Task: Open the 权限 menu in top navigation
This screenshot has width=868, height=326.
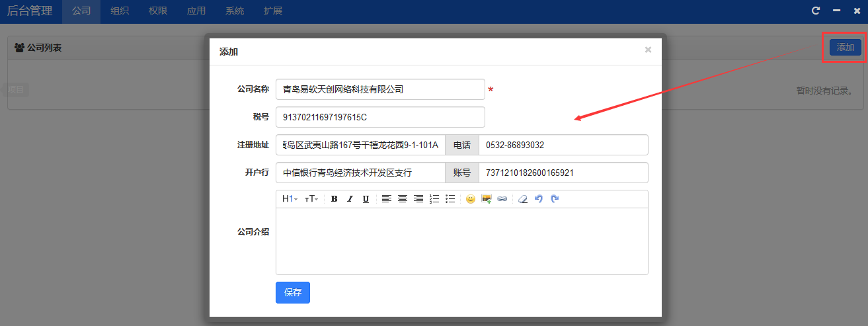Action: click(158, 11)
